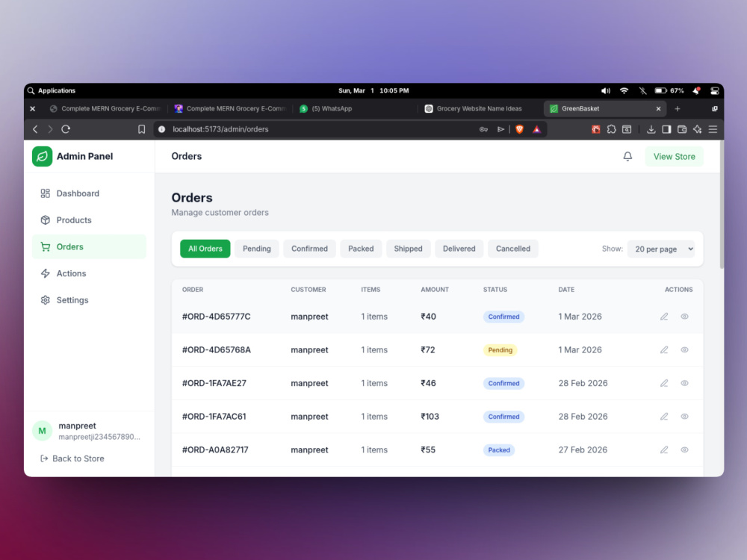Image resolution: width=747 pixels, height=560 pixels.
Task: Switch to Grocery Website Name Ideas tab
Action: click(x=480, y=108)
